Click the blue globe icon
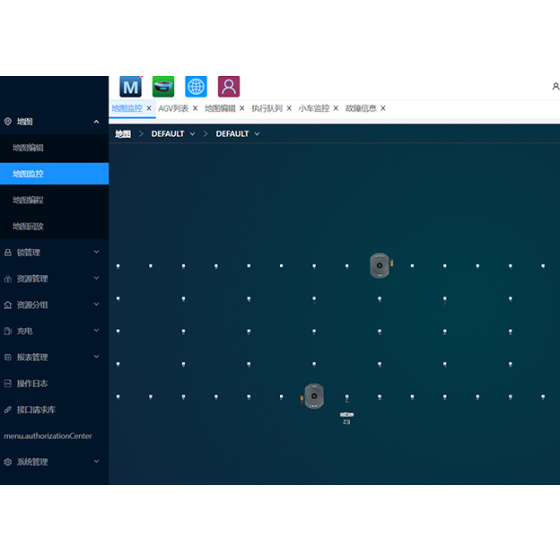560x560 pixels. 196,86
